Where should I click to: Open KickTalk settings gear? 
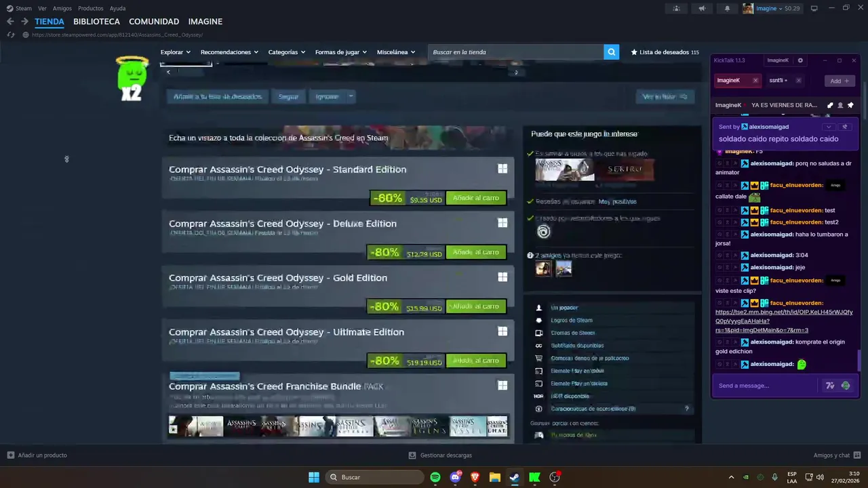pyautogui.click(x=800, y=60)
